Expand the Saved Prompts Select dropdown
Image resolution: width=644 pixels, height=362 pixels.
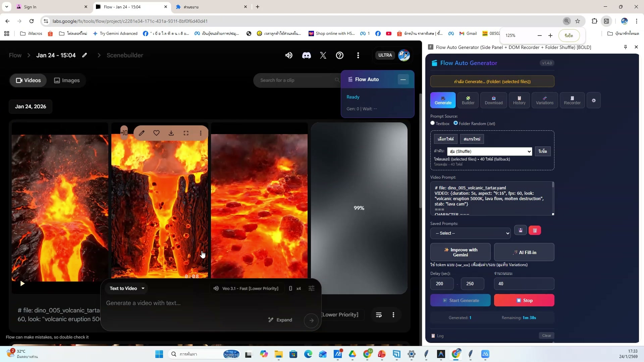(470, 233)
